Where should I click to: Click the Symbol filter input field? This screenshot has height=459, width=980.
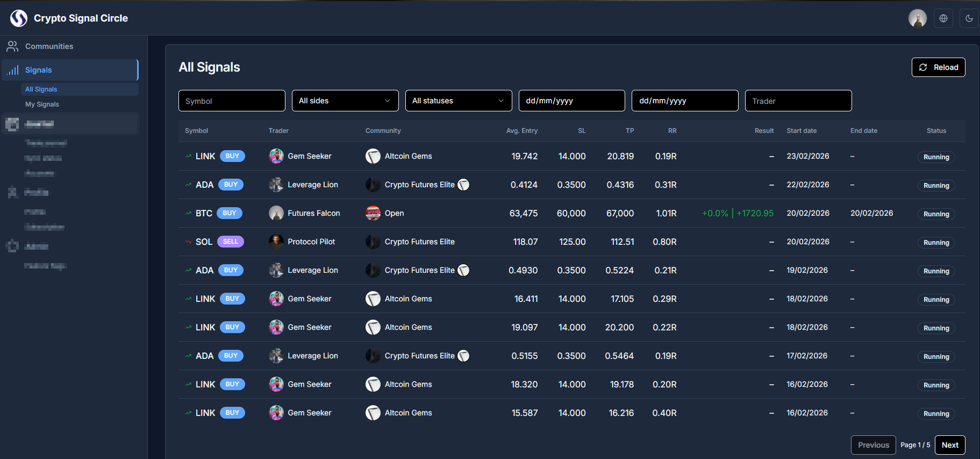232,101
